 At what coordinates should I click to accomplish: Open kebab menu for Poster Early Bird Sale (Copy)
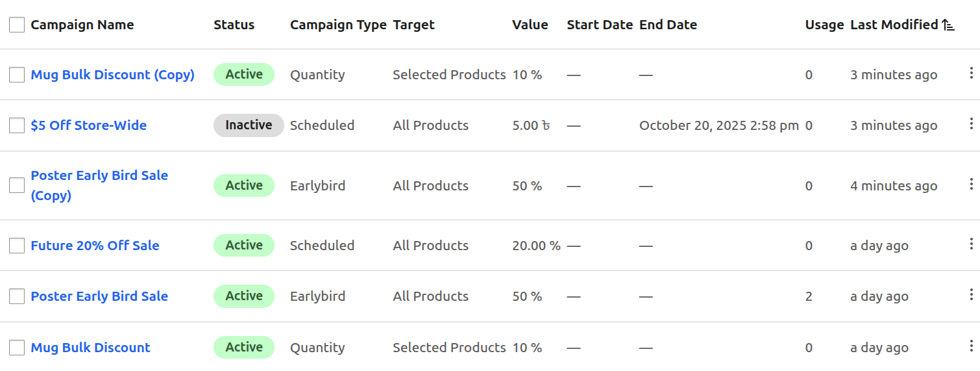click(x=971, y=184)
